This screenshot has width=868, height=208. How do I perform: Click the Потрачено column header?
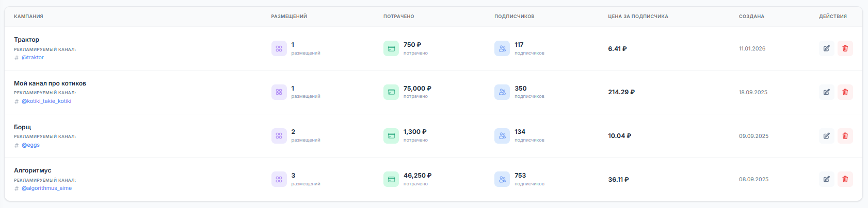click(x=398, y=16)
